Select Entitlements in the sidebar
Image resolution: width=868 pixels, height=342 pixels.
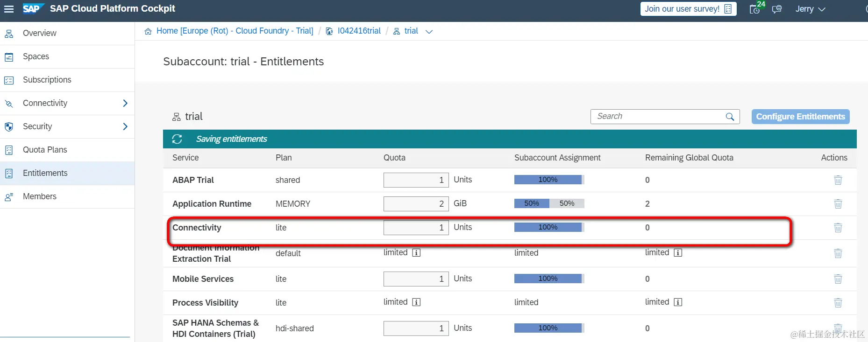[x=67, y=173]
